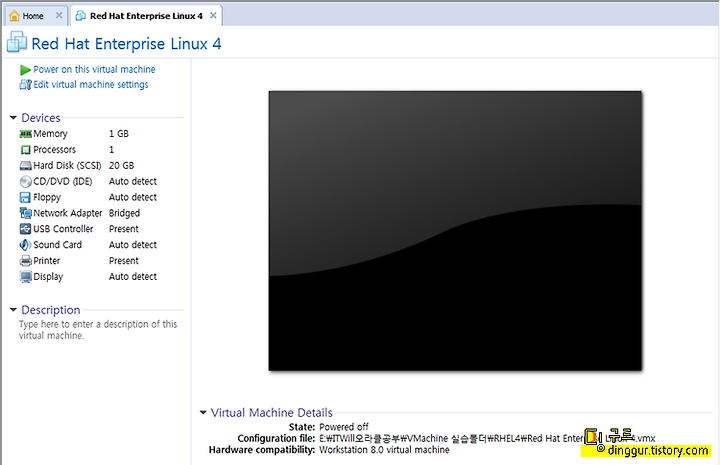Open the Sound Card device entry
This screenshot has height=465, width=720.
pos(57,245)
